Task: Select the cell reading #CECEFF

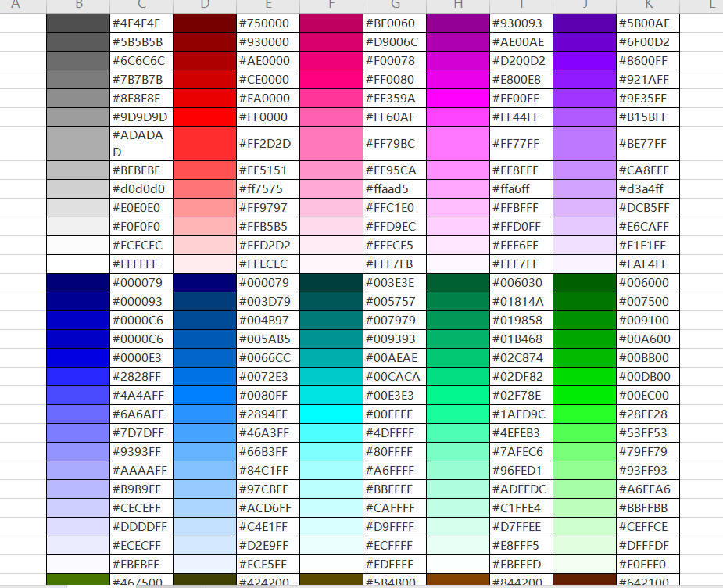Action: pos(141,507)
